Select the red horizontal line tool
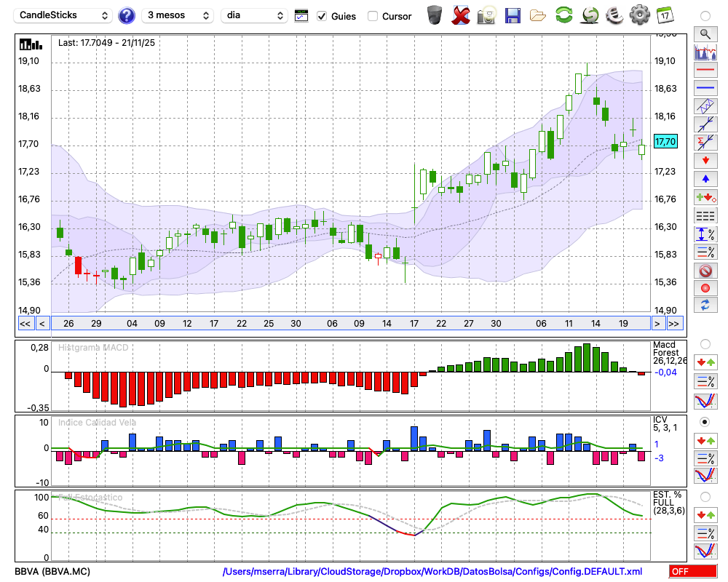728x582 pixels. [705, 71]
